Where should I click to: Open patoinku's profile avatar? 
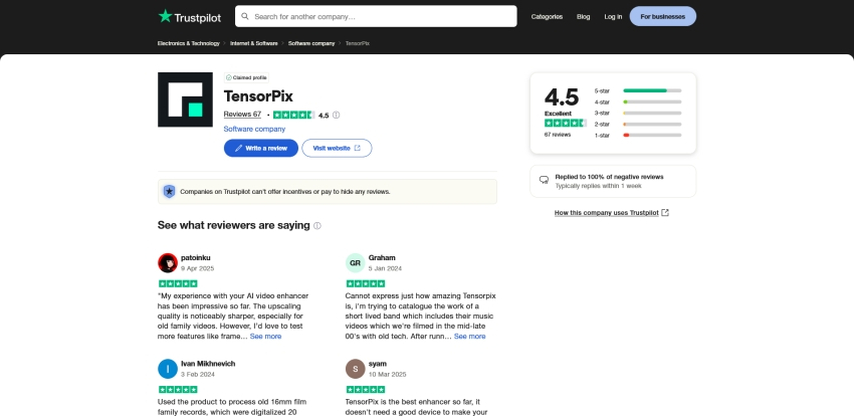pyautogui.click(x=168, y=263)
